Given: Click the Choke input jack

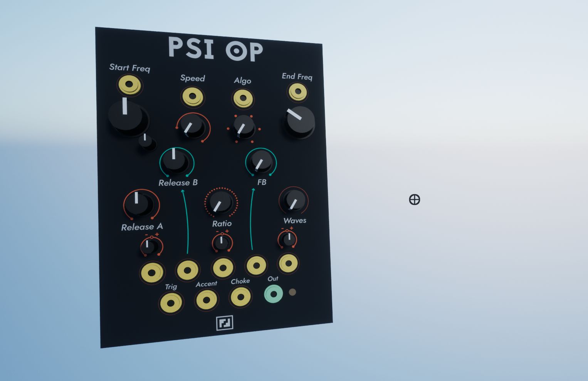Looking at the screenshot, I should [x=240, y=297].
